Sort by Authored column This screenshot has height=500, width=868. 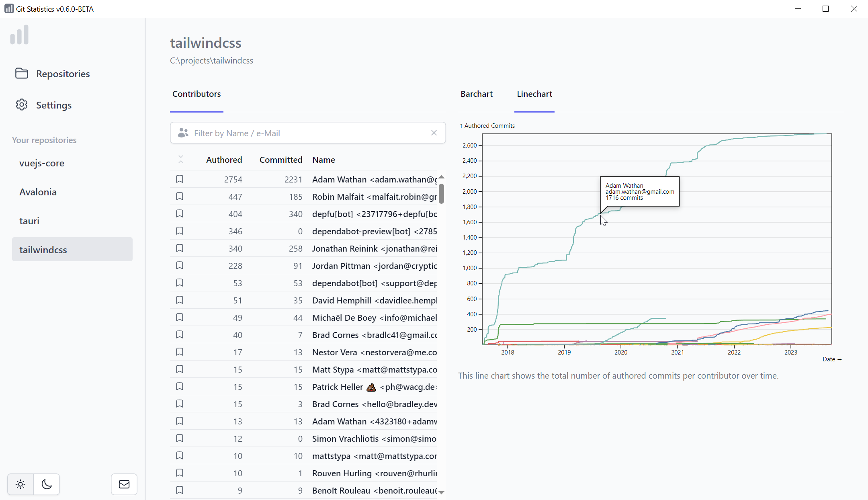coord(224,160)
